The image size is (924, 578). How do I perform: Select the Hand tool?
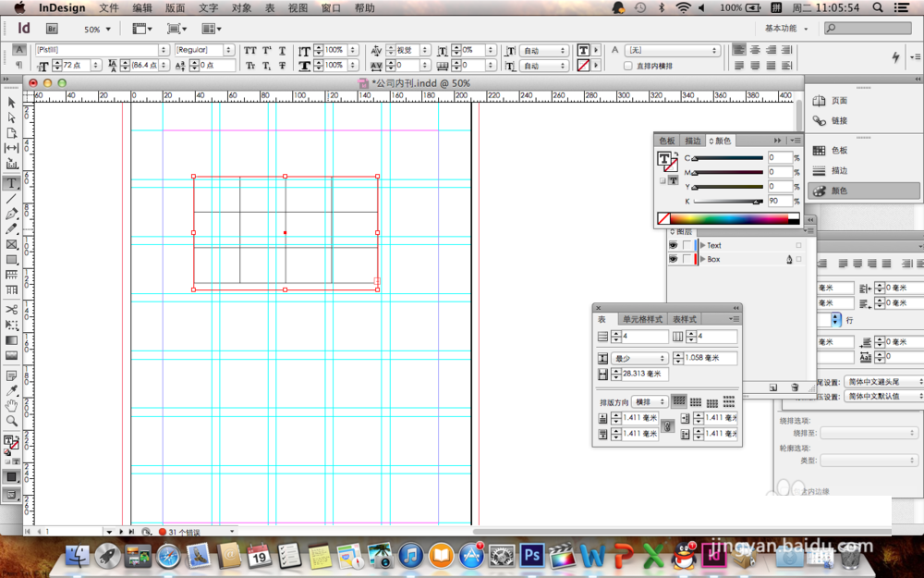(x=11, y=406)
